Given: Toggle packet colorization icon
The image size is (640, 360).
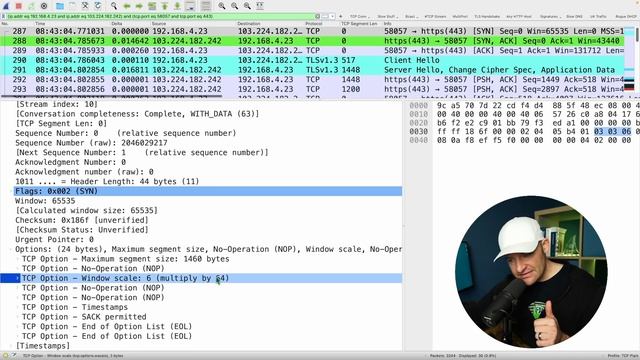Looking at the screenshot, I should pyautogui.click(x=205, y=6).
